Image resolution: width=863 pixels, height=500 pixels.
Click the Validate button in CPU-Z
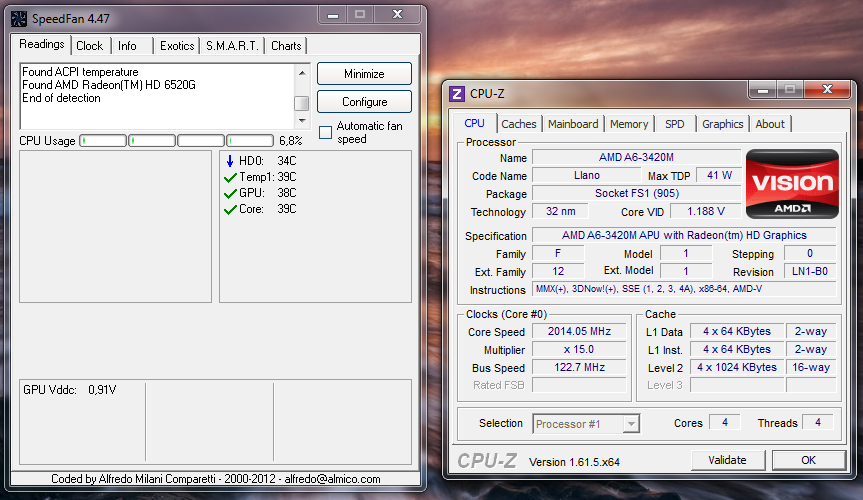(x=727, y=460)
